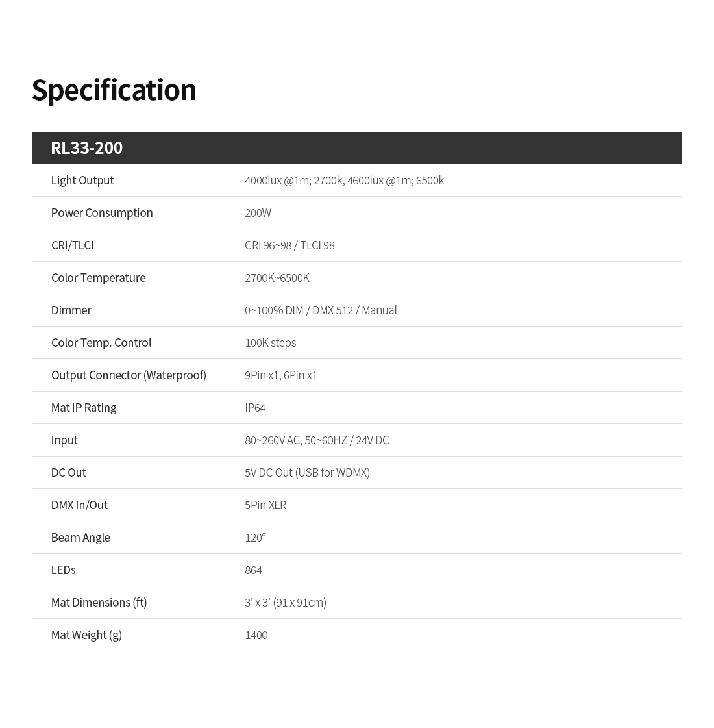Click the Light Output label

point(82,181)
